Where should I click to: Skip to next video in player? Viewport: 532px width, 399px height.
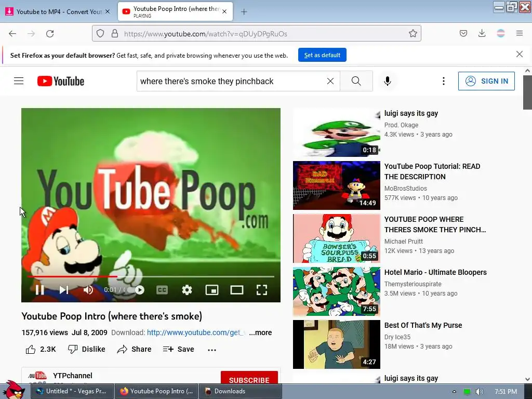click(x=64, y=290)
